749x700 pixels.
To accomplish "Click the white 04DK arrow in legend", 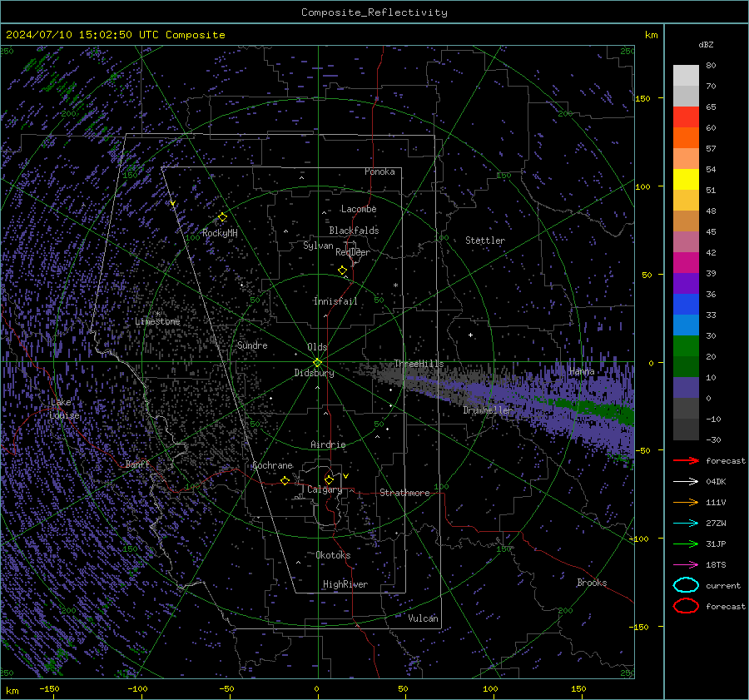I will pos(686,482).
